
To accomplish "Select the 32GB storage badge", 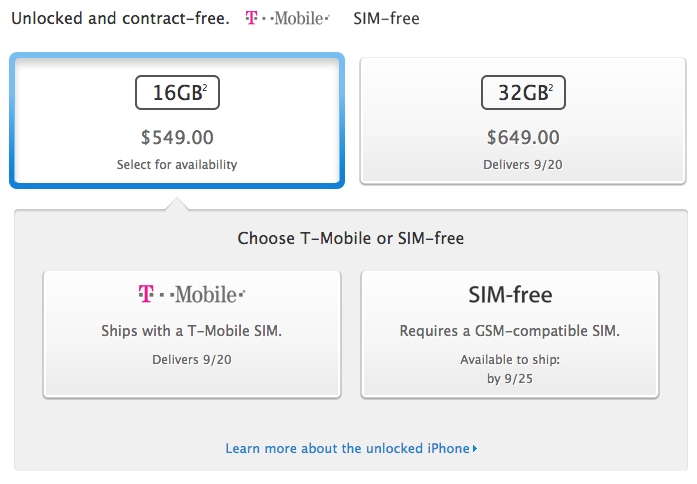I will (x=523, y=92).
